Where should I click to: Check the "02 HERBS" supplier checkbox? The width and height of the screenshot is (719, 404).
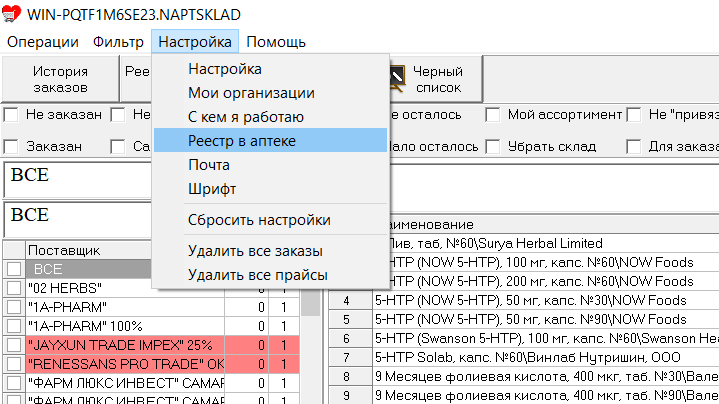point(14,288)
